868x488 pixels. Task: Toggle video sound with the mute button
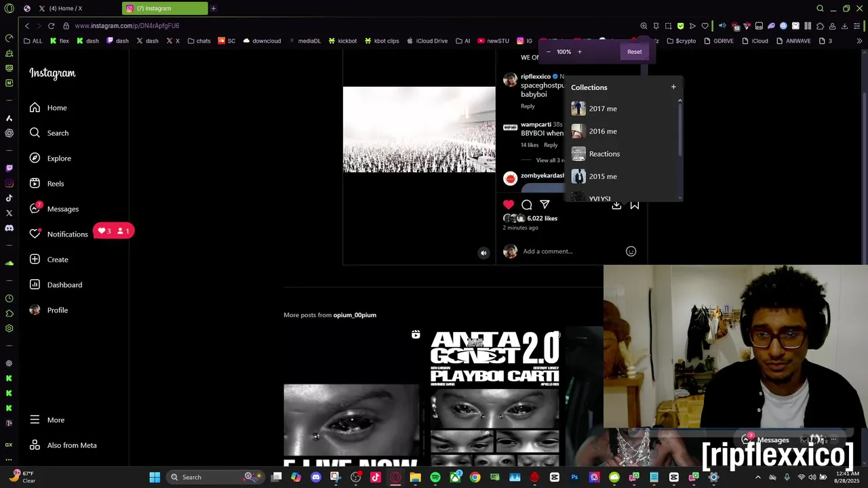(x=484, y=253)
